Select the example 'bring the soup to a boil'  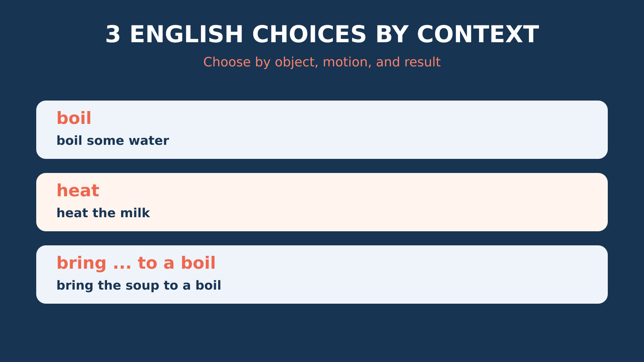click(139, 286)
